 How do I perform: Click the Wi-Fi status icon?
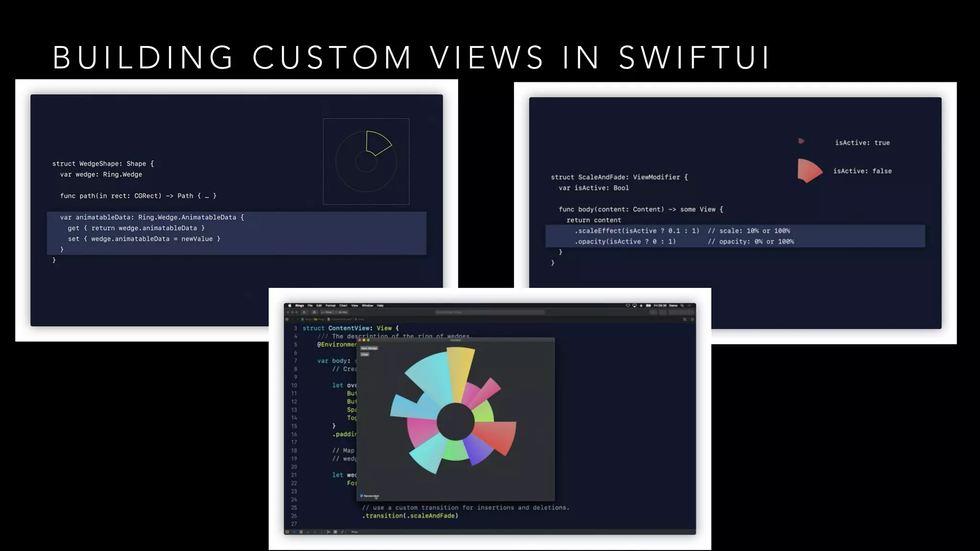[628, 306]
